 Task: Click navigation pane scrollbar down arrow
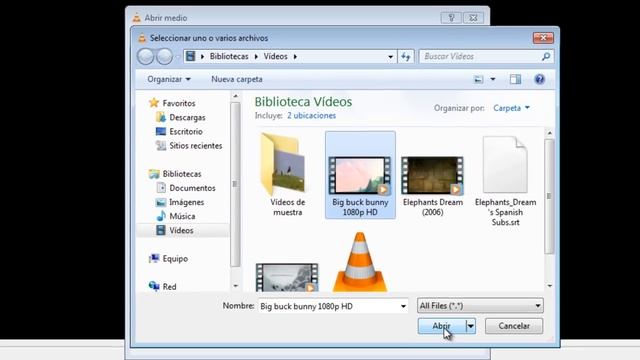235,286
